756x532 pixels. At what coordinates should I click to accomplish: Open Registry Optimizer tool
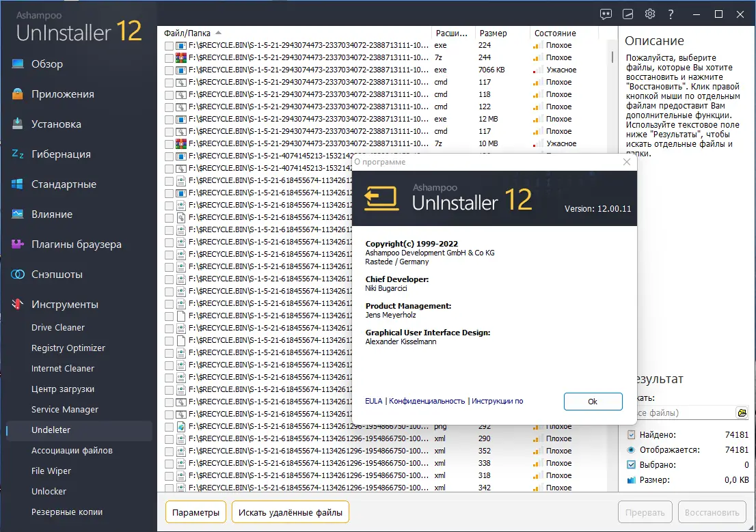pyautogui.click(x=68, y=348)
